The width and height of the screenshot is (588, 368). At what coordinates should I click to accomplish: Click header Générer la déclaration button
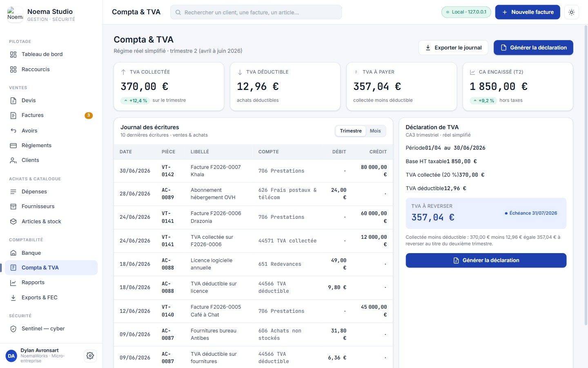pos(533,47)
